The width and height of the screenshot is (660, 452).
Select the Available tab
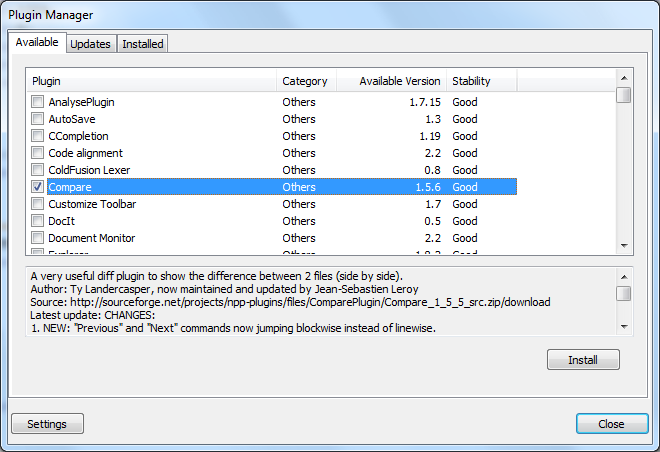click(37, 42)
